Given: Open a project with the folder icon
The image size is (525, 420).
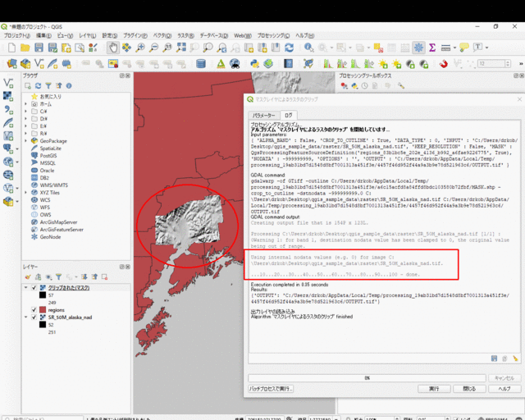Looking at the screenshot, I should (x=25, y=48).
